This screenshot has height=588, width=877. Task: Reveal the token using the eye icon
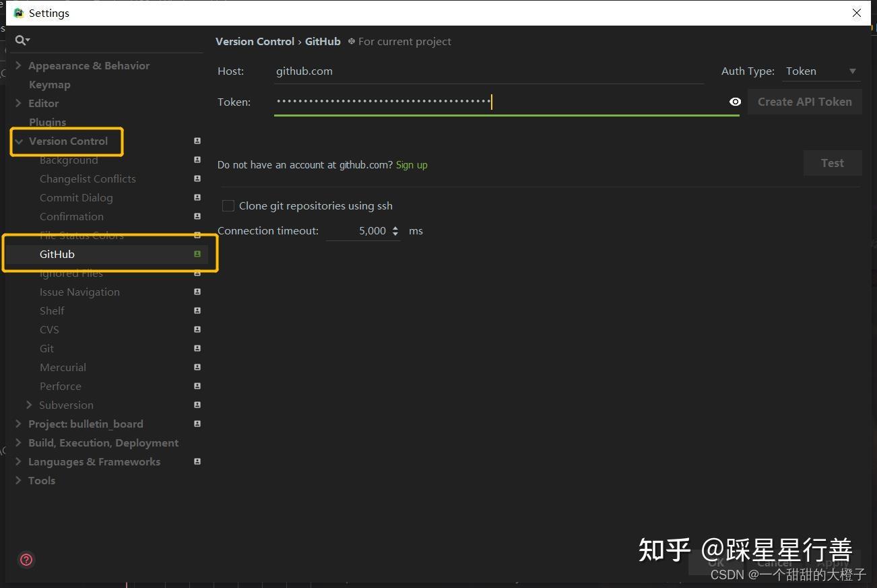tap(735, 102)
